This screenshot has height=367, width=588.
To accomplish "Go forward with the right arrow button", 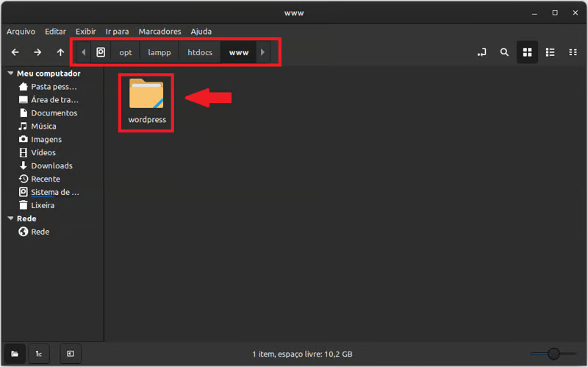I will [x=37, y=52].
